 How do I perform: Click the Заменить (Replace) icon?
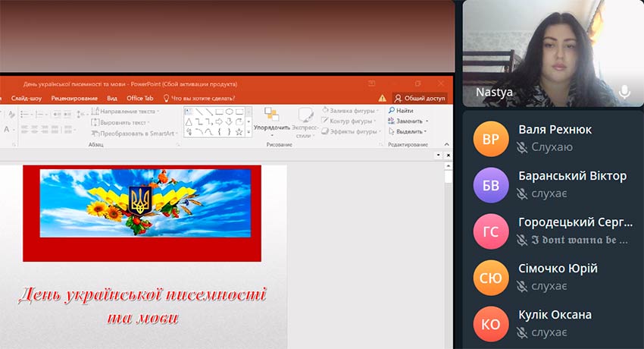point(392,121)
